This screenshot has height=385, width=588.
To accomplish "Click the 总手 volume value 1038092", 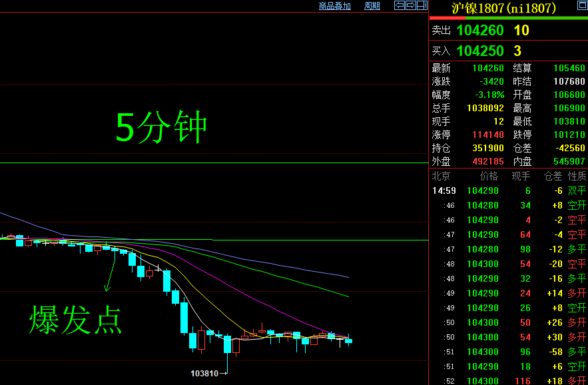I will click(x=486, y=107).
